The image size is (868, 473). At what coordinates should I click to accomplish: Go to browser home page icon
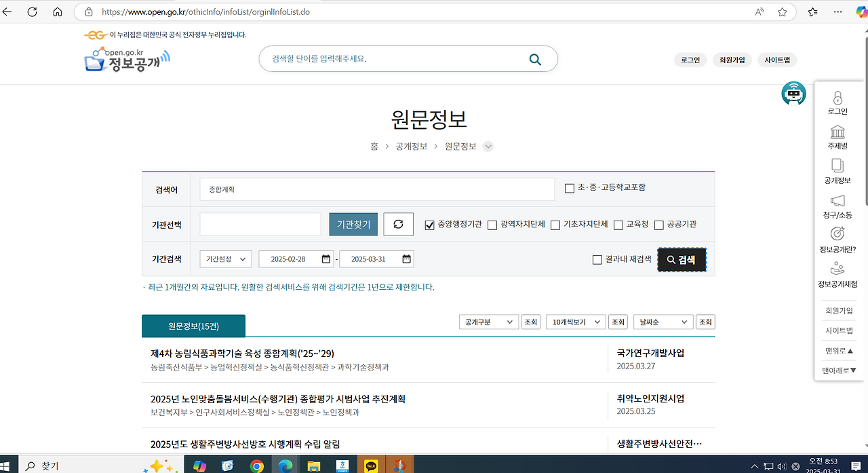click(x=58, y=12)
